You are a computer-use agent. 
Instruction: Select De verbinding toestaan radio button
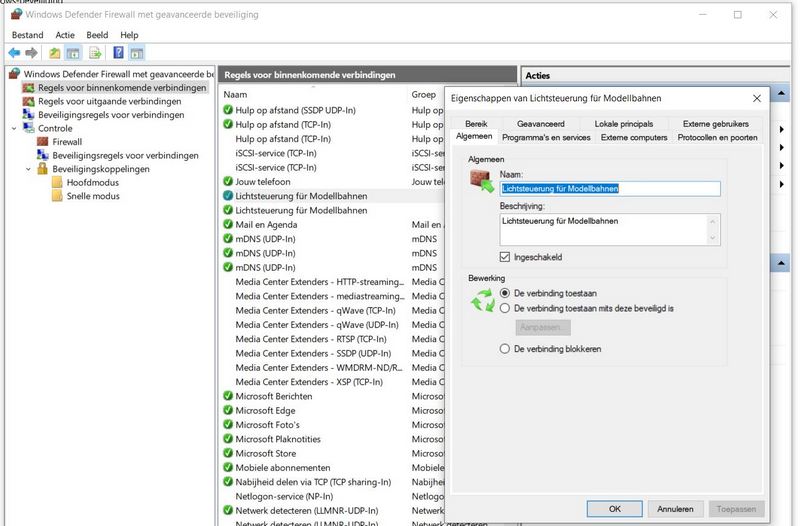[x=505, y=293]
